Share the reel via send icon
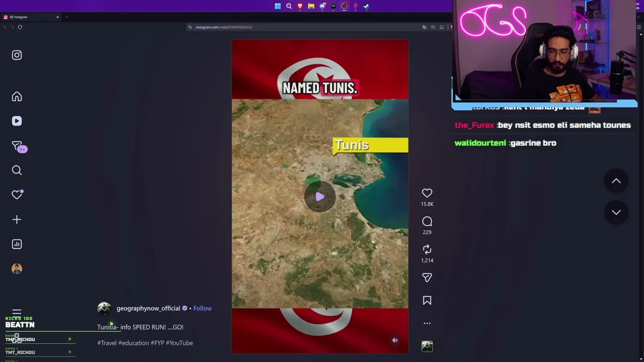The height and width of the screenshot is (362, 644). 427,278
